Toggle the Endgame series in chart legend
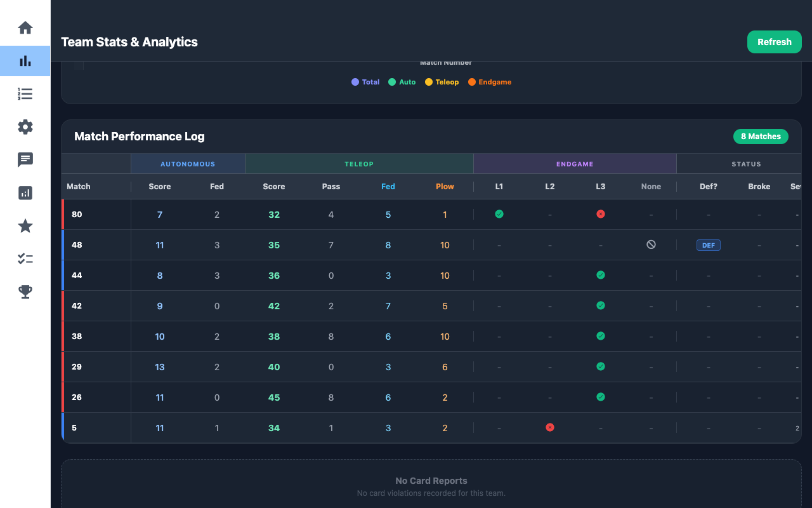The height and width of the screenshot is (508, 812). coord(490,82)
